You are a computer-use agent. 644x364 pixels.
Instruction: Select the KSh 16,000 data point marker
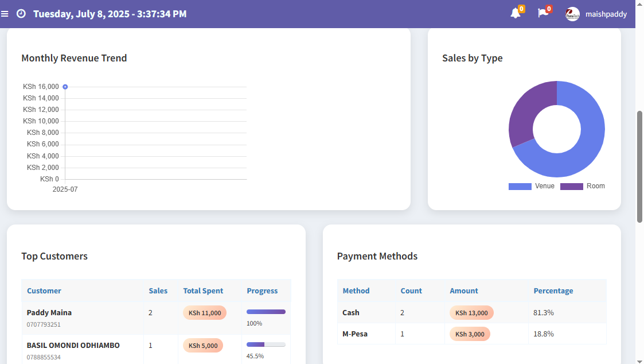click(x=65, y=86)
